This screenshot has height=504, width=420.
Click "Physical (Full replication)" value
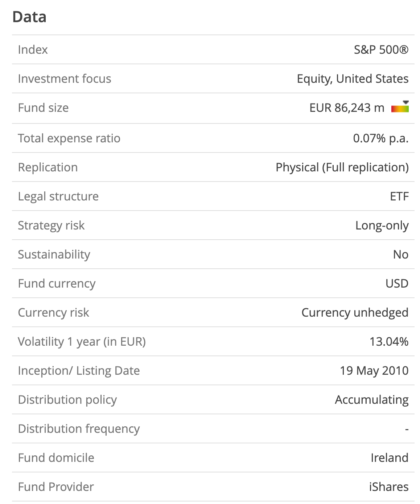tap(342, 167)
